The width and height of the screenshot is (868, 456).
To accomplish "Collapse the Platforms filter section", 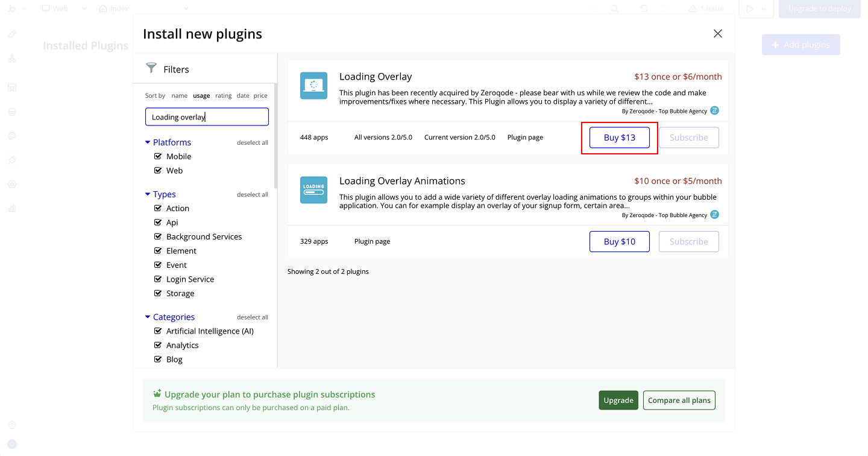I will (x=148, y=142).
